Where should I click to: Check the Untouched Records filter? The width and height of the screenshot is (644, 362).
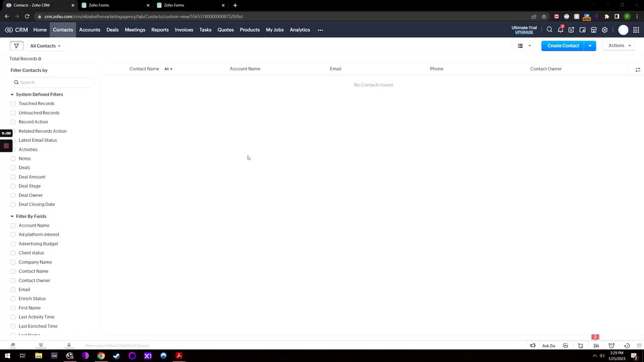tap(13, 113)
